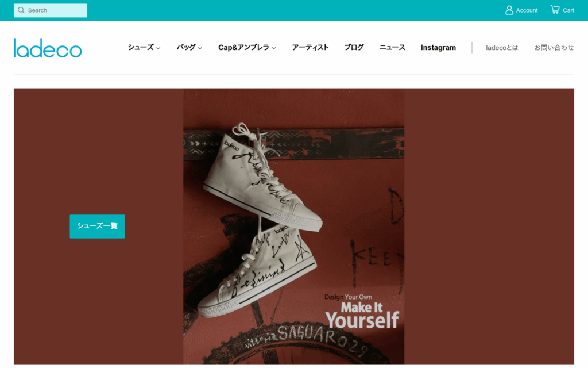Screen dimensions: 588x368
Task: Open the Instagram nav link
Action: (438, 48)
